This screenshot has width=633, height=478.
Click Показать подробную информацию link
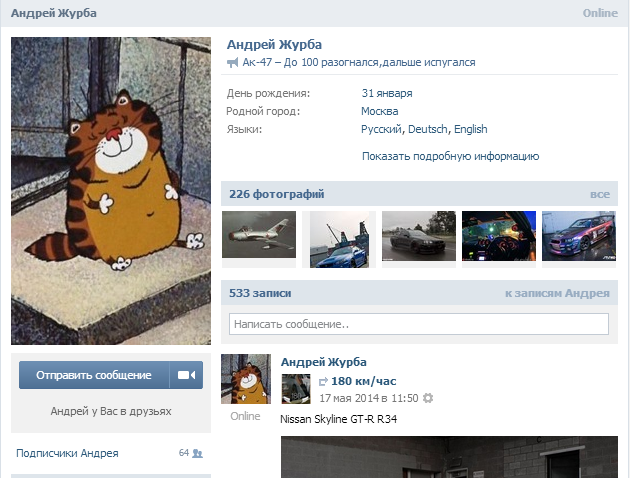tap(451, 157)
